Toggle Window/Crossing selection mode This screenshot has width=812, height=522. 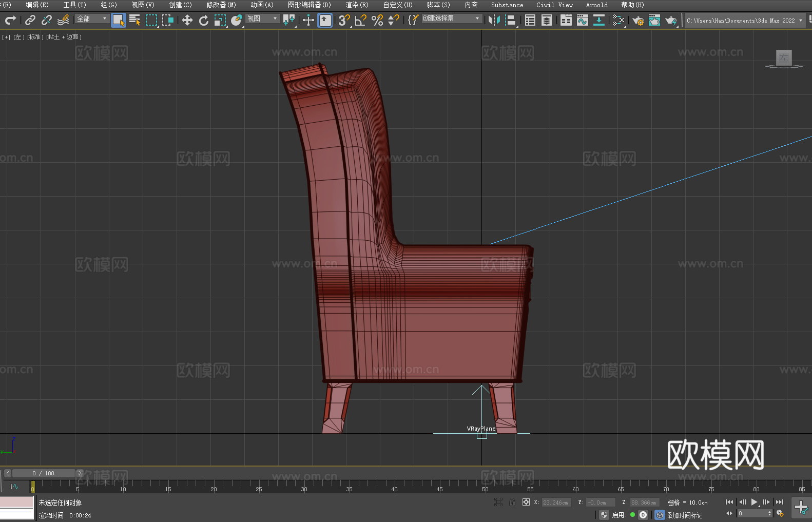point(168,20)
